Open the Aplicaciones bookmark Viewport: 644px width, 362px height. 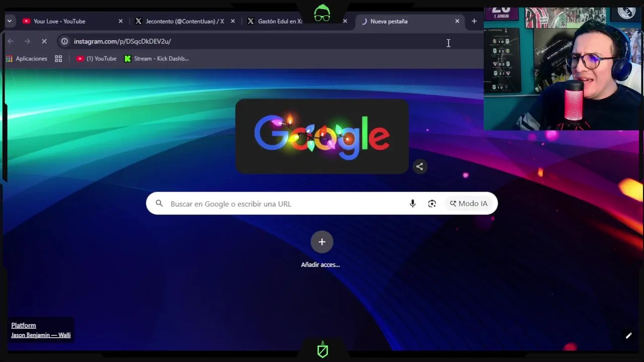point(27,58)
